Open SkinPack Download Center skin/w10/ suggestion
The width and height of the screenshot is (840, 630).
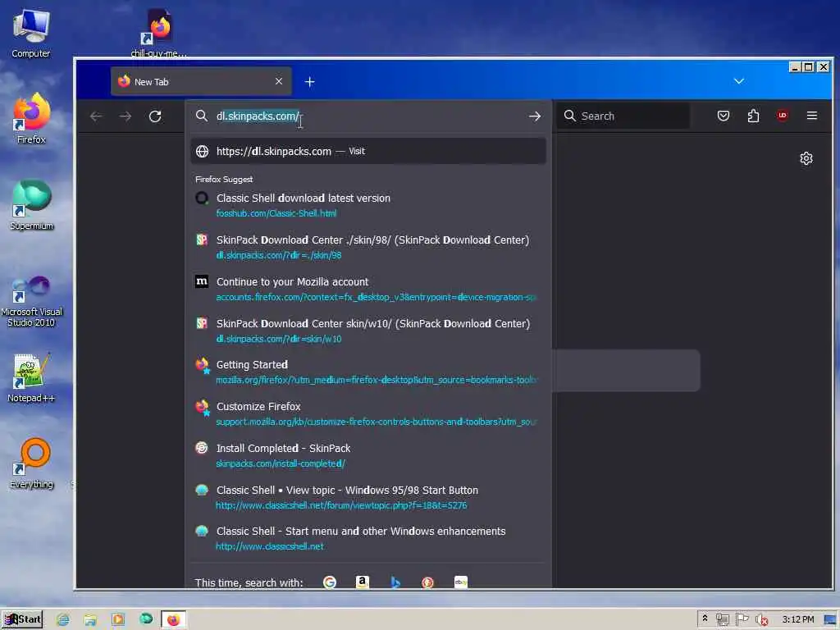click(368, 331)
